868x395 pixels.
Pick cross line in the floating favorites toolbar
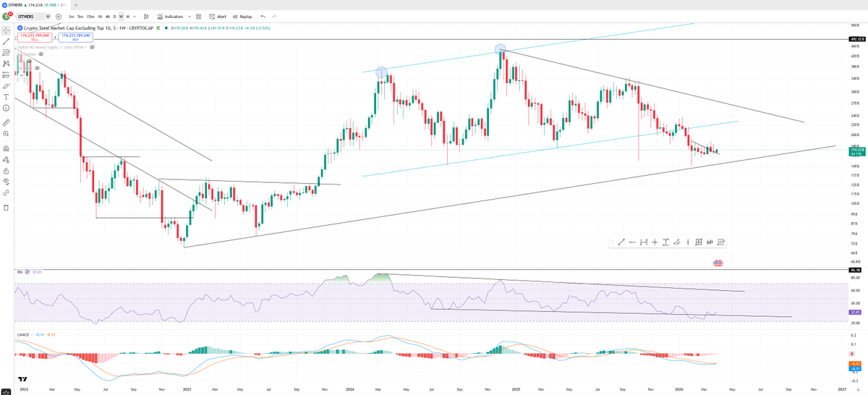point(655,242)
